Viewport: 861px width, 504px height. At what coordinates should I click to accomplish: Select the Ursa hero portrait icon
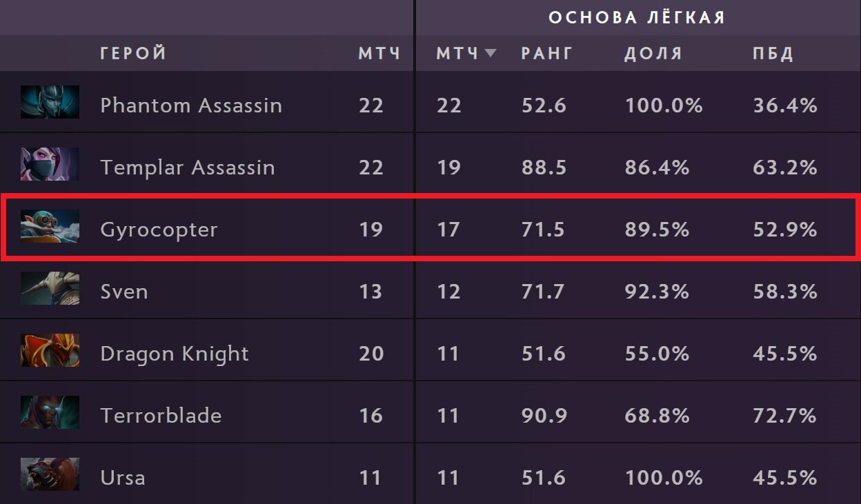point(50,474)
